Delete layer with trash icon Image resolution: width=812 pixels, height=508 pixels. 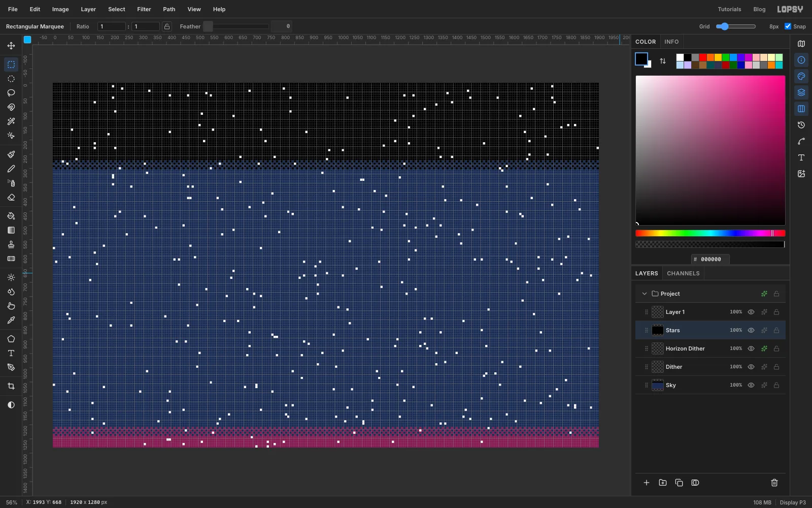pyautogui.click(x=774, y=483)
